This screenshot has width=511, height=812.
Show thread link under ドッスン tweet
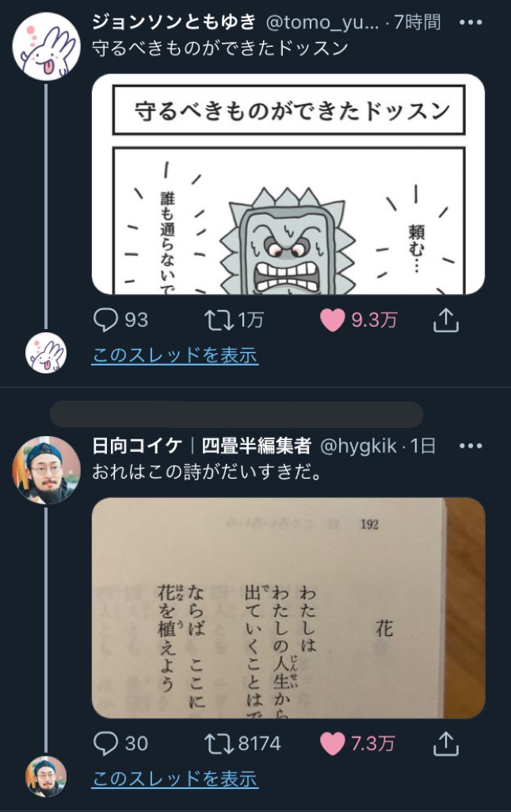[x=175, y=355]
